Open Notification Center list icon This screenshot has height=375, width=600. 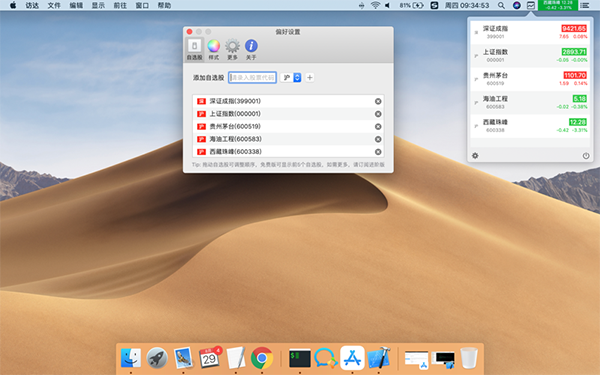click(x=584, y=5)
